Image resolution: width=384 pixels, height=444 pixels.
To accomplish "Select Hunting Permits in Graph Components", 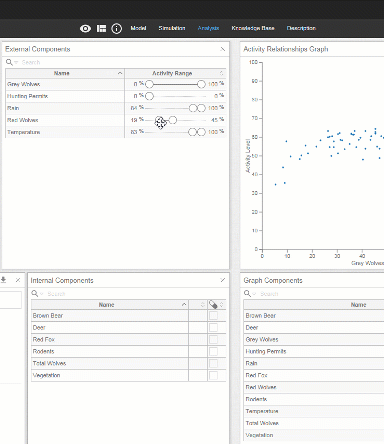I will 314,352.
